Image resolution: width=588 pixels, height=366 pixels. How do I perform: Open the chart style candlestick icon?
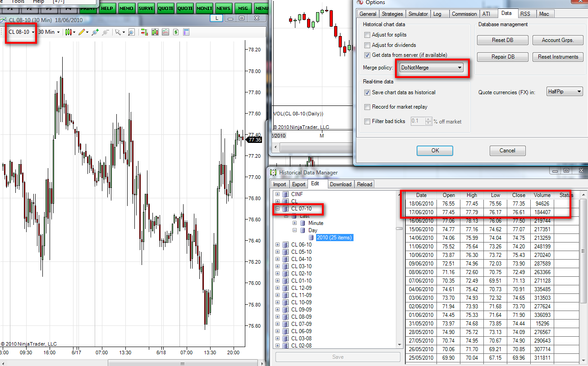[x=69, y=32]
